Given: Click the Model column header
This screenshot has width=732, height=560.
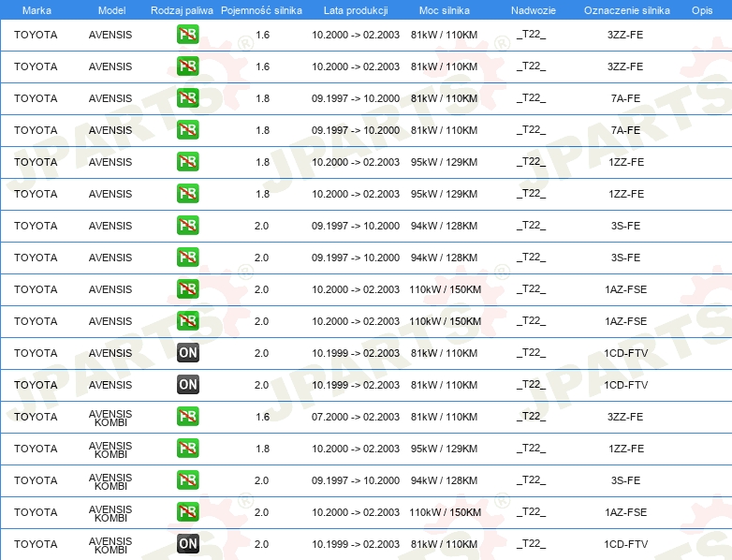Looking at the screenshot, I should (x=111, y=10).
